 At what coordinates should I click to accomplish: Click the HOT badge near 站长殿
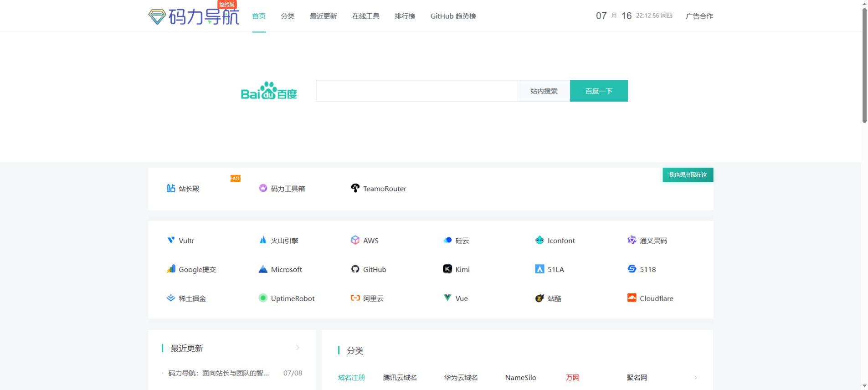235,178
